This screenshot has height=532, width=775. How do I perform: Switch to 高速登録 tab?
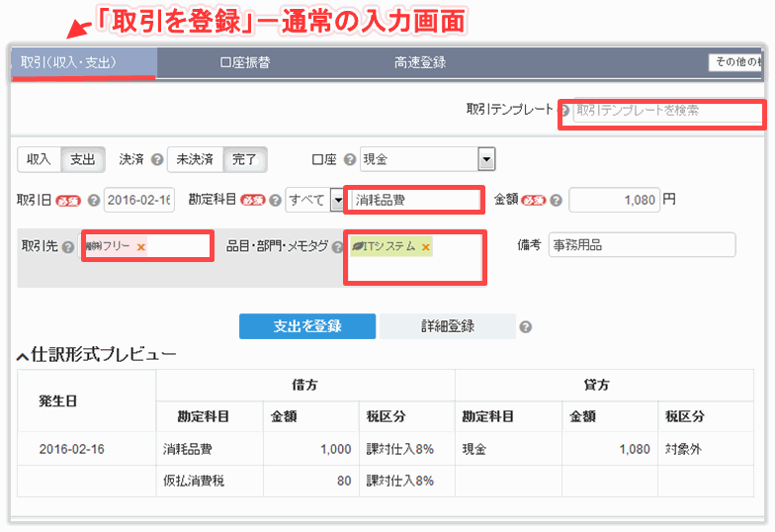(x=420, y=63)
